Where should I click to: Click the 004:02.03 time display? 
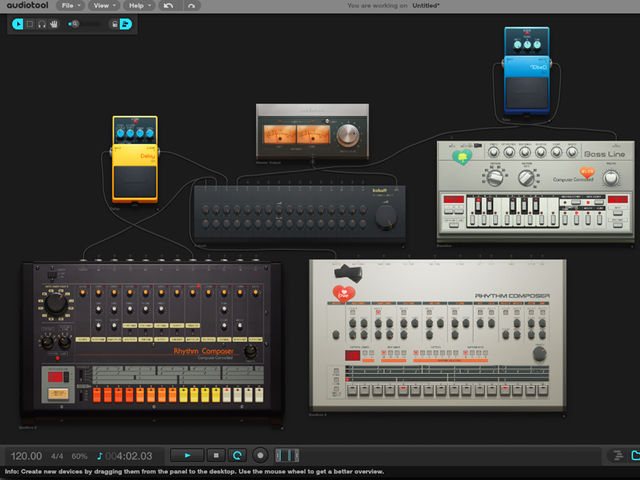[129, 456]
